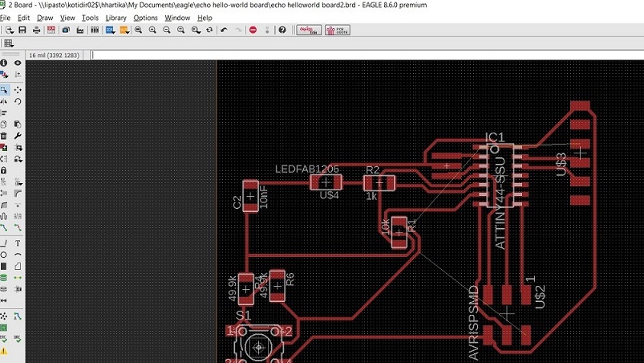Open the Library menu
The image size is (644, 363).
[x=115, y=18]
